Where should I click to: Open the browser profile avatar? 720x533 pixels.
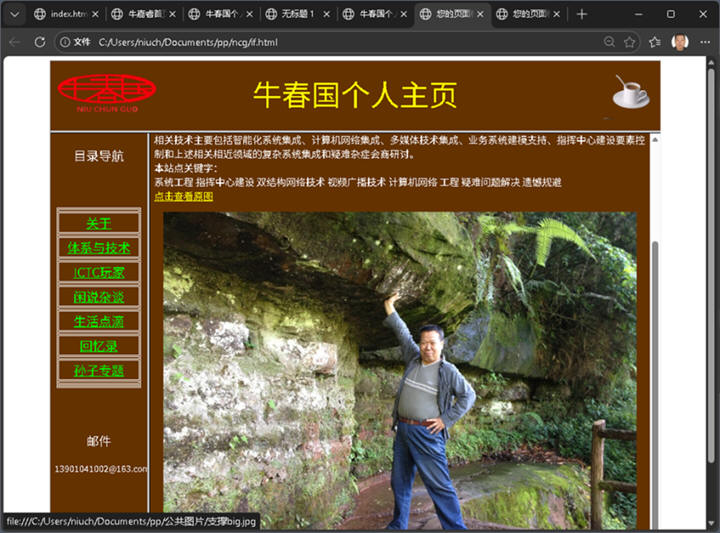680,42
